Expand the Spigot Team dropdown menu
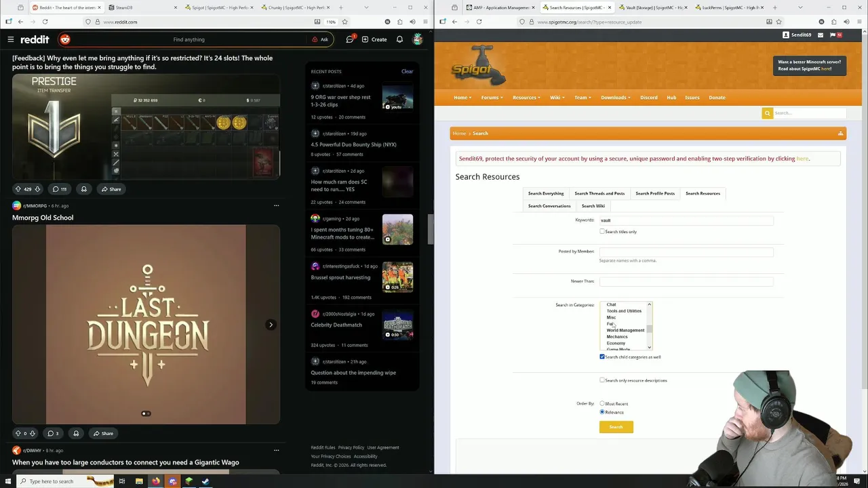This screenshot has width=868, height=488. (x=583, y=98)
